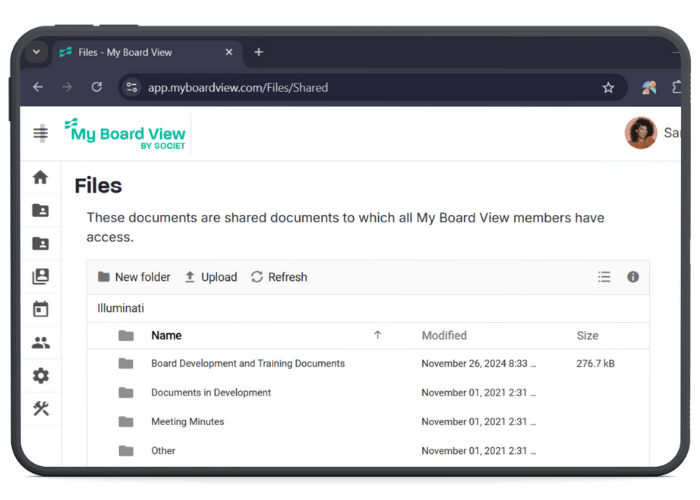Expand the tab search dropdown
Viewport: 700px width, 500px height.
tap(37, 52)
